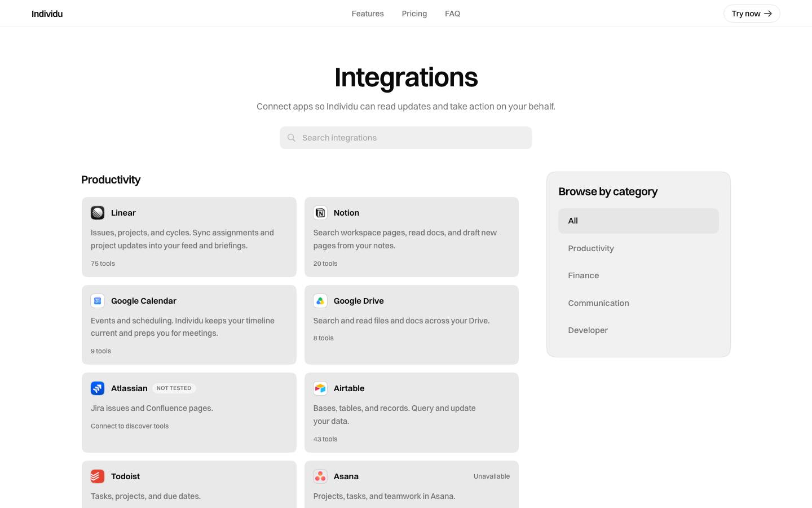The height and width of the screenshot is (508, 812).
Task: Click the Notion app icon
Action: tap(320, 213)
